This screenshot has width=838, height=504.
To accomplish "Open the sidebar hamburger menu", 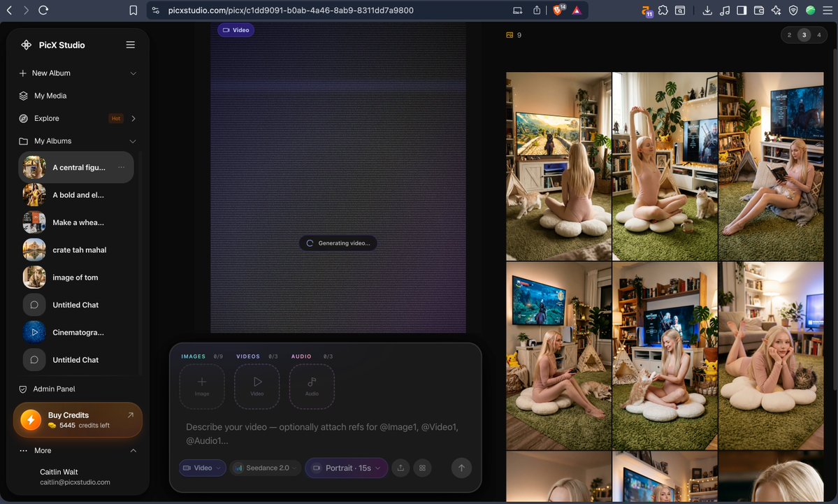I will (131, 45).
